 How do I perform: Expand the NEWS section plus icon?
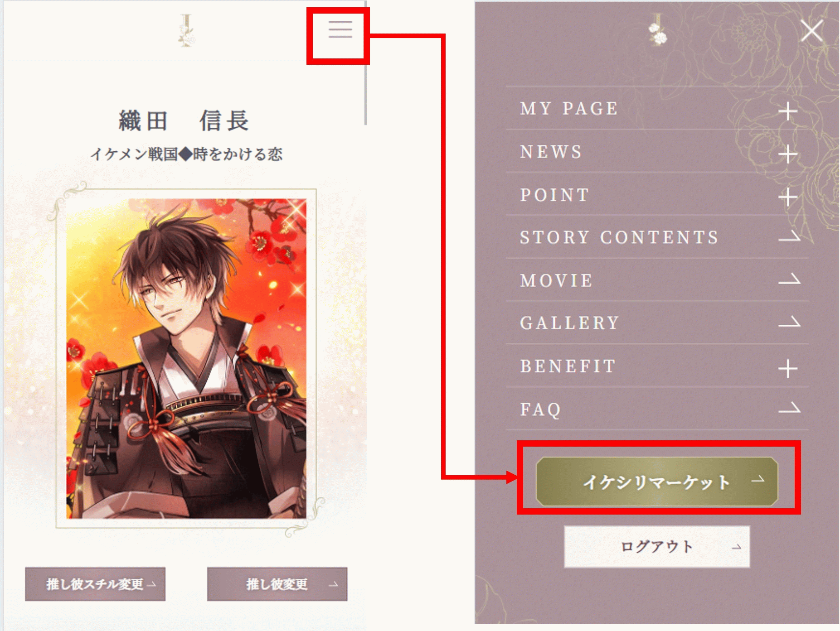788,154
